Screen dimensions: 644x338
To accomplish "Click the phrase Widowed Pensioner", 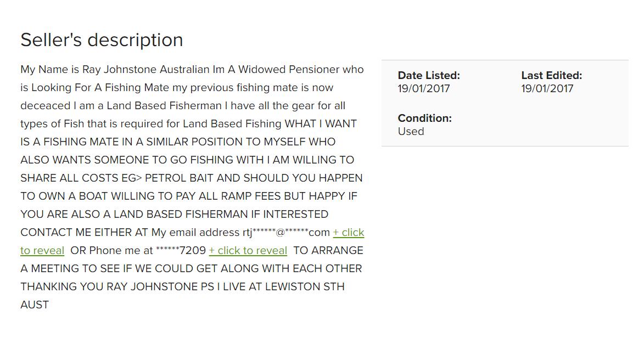I will [289, 69].
